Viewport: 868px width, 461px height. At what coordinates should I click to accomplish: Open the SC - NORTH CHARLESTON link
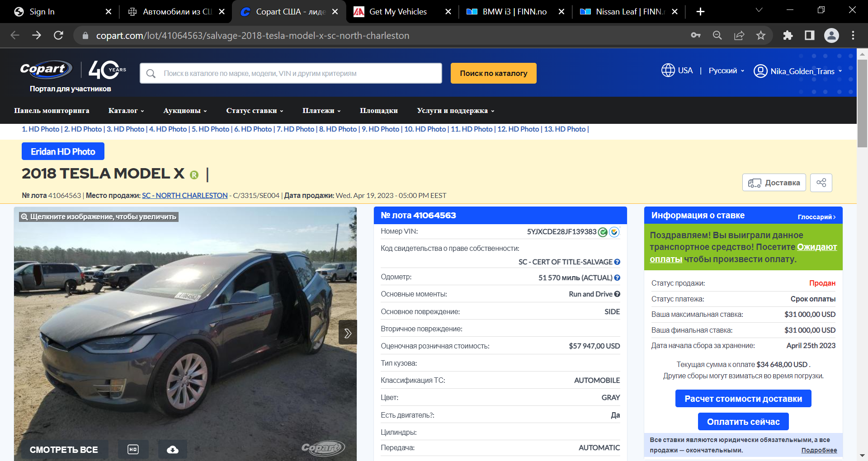point(185,195)
